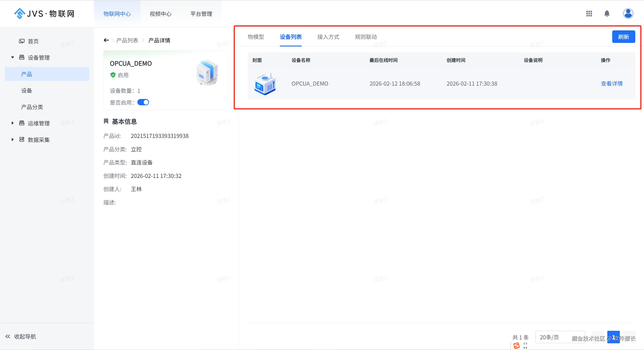
Task: Open the notification bell
Action: pyautogui.click(x=607, y=13)
